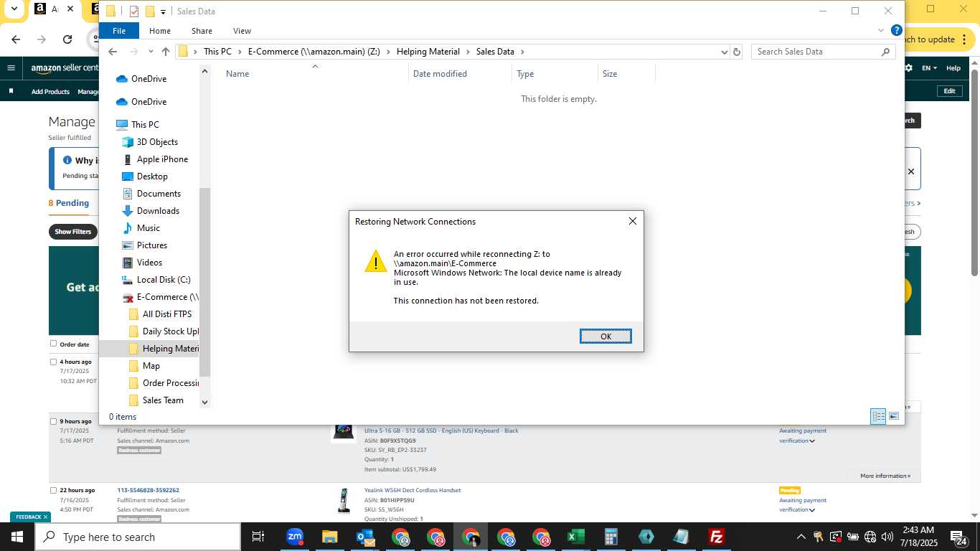
Task: Open Yealink W56H Dect Cordless Handset link
Action: [x=413, y=491]
